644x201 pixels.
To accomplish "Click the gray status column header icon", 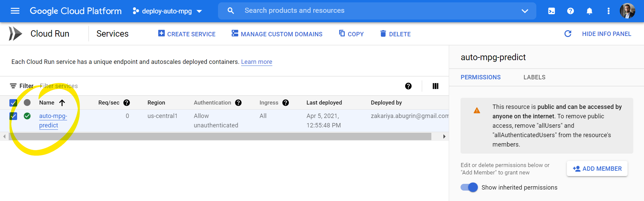I will (x=27, y=103).
